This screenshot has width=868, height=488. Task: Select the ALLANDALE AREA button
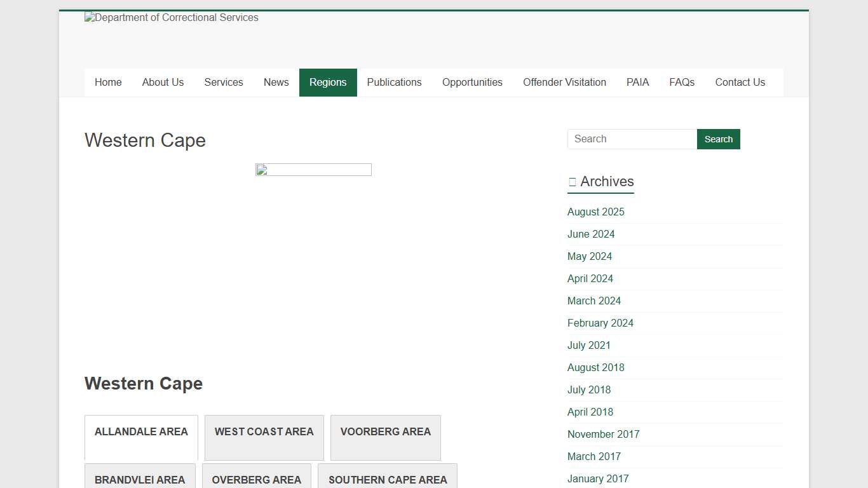coord(141,431)
